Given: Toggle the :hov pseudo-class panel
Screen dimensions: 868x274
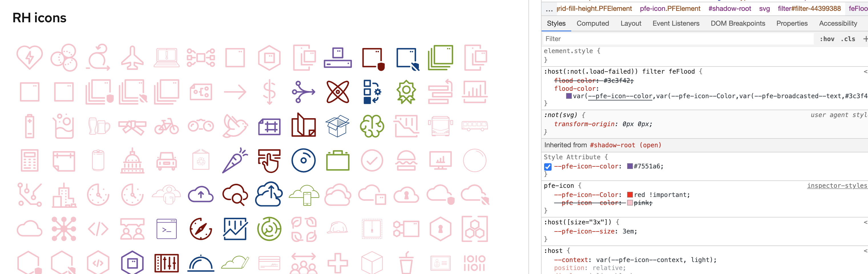Looking at the screenshot, I should point(828,39).
